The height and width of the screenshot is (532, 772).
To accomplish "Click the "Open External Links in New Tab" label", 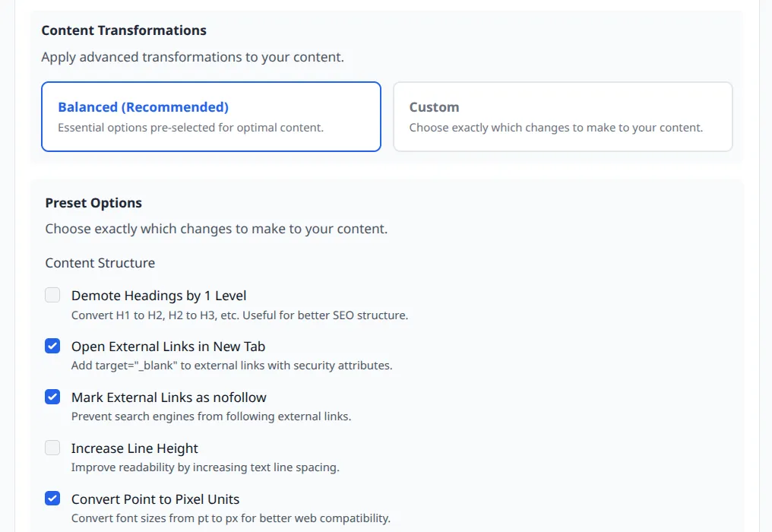I will [167, 346].
